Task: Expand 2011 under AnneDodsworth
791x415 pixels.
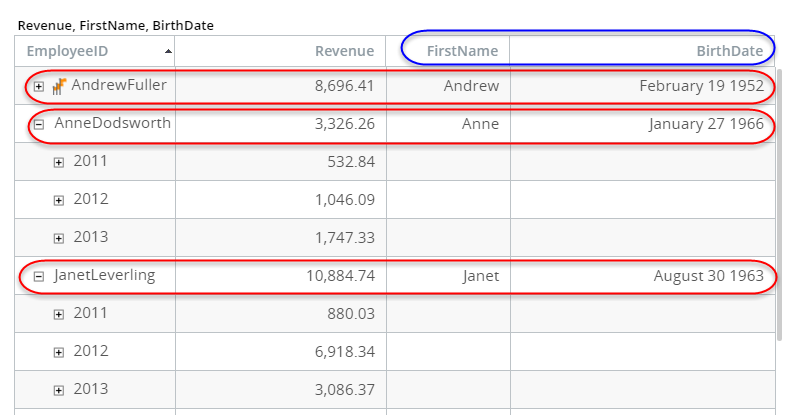Action: (58, 162)
